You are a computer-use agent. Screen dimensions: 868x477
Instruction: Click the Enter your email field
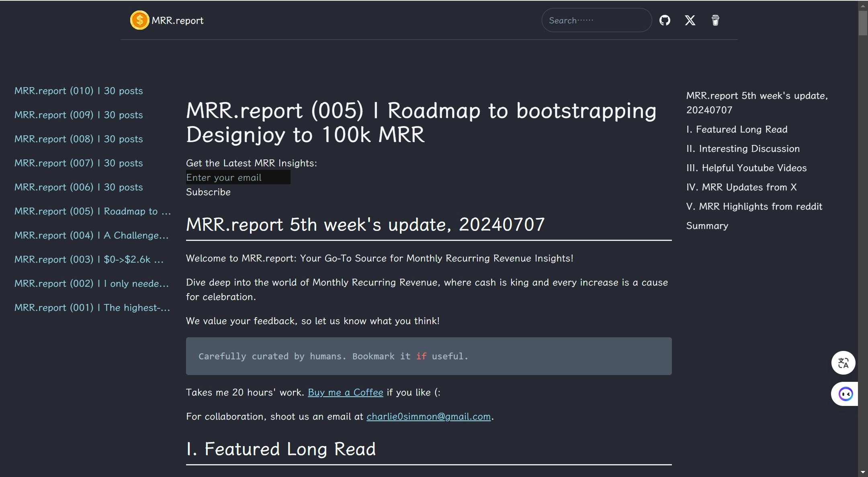238,177
